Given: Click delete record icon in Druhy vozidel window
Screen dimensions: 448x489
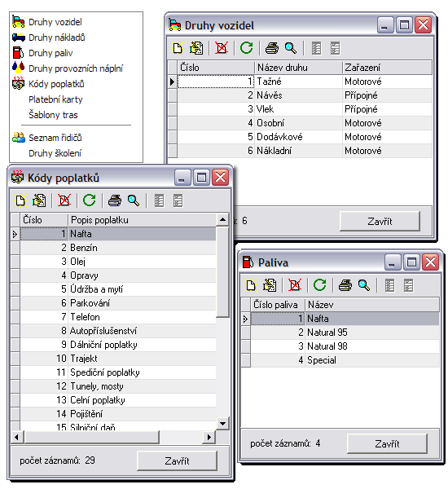Looking at the screenshot, I should point(222,48).
